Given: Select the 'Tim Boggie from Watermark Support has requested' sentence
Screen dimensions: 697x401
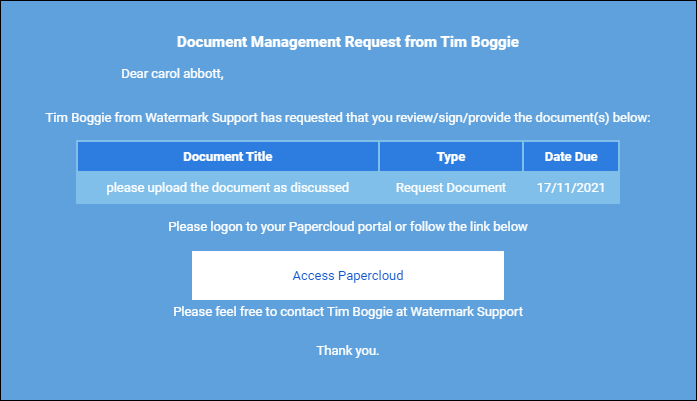Looking at the screenshot, I should click(348, 118).
